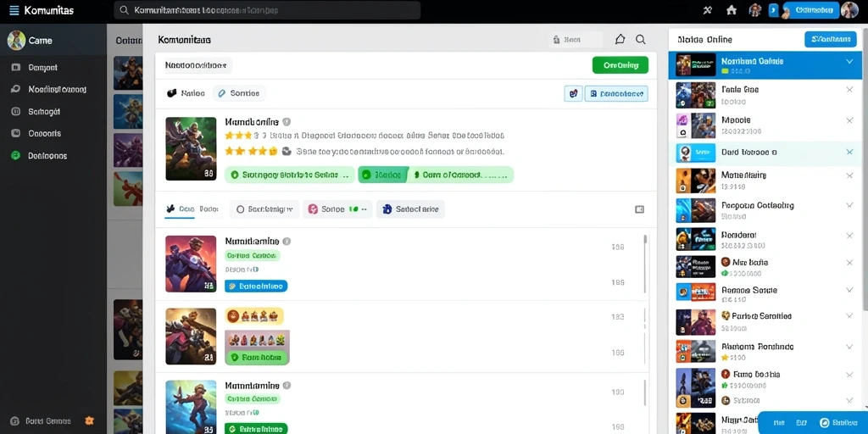This screenshot has height=434, width=868.
Task: Remove the Tenie Goe row with X
Action: tap(849, 90)
